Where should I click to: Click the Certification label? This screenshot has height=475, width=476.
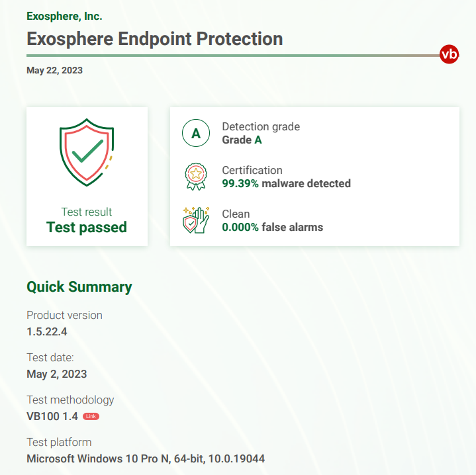(x=252, y=170)
